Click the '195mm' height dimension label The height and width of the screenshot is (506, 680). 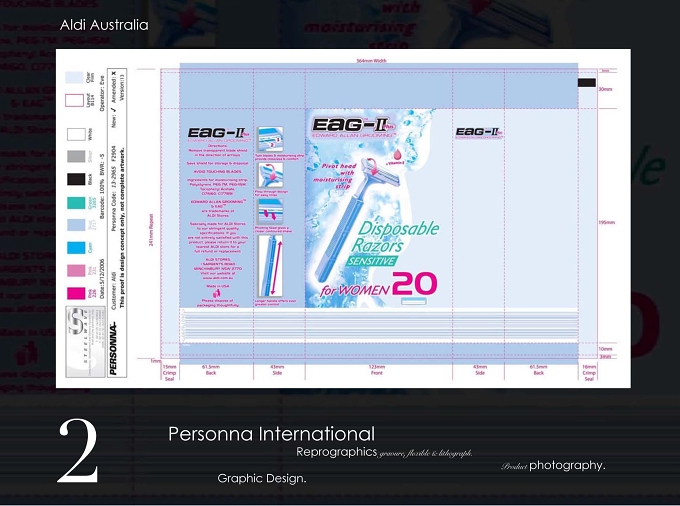607,222
